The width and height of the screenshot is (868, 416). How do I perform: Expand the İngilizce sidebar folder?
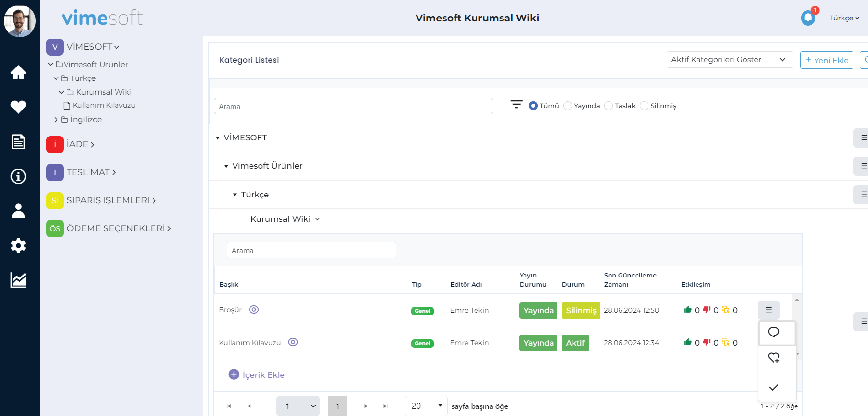coord(56,120)
